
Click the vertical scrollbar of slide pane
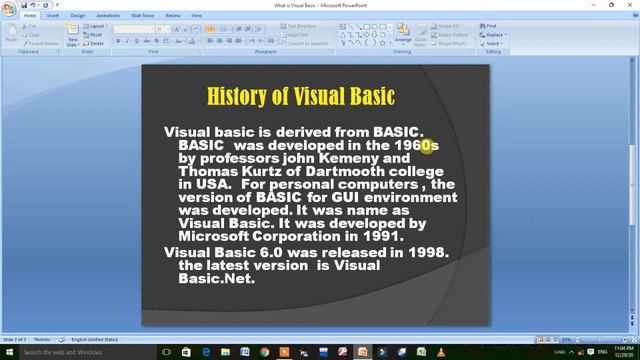[x=632, y=185]
